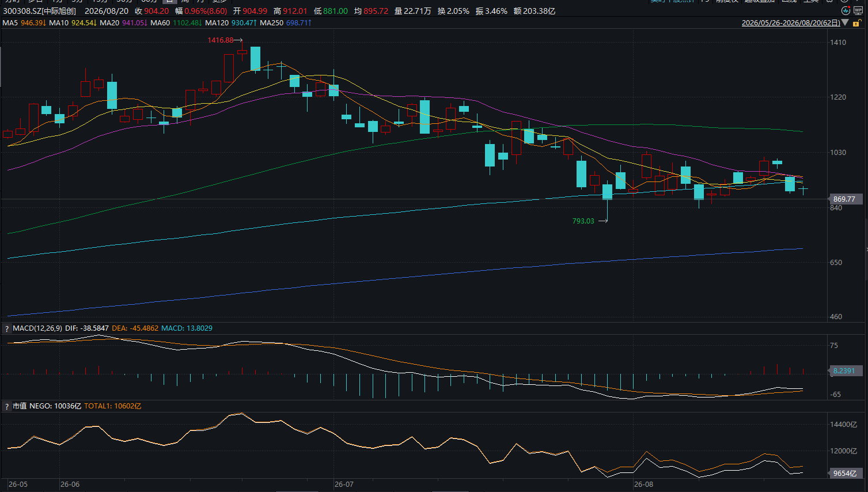Click the quote date 2026/08/20
Viewport: 868px width, 492px height.
(107, 11)
